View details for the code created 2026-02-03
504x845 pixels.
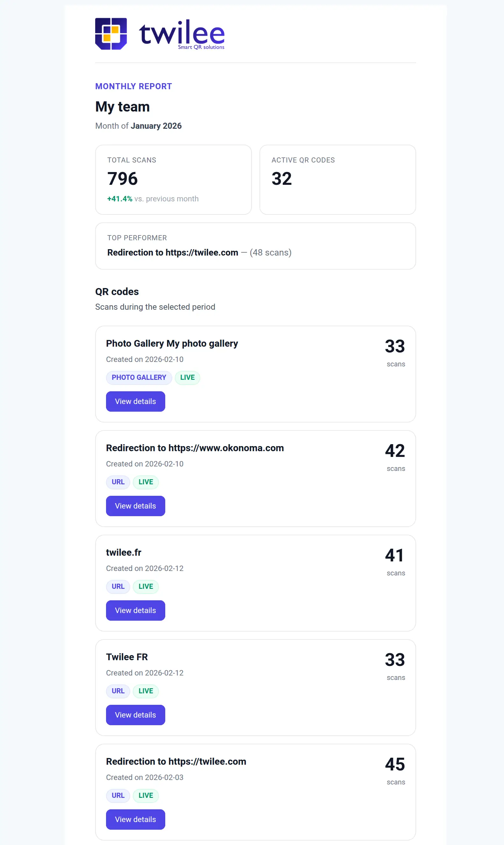(x=135, y=819)
